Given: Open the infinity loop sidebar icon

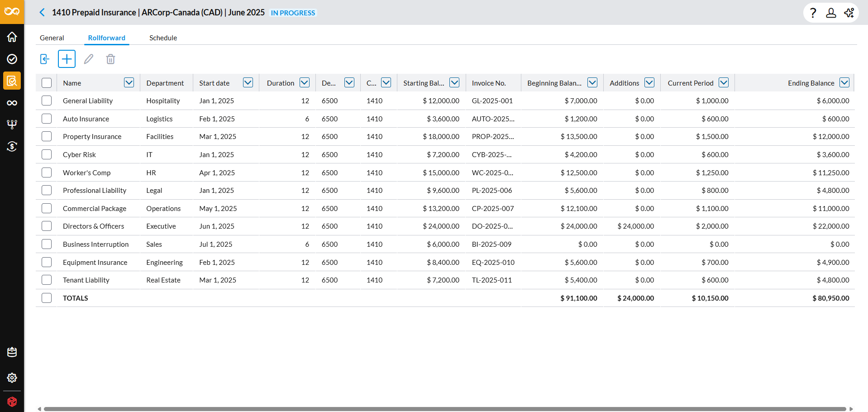Looking at the screenshot, I should [x=12, y=103].
